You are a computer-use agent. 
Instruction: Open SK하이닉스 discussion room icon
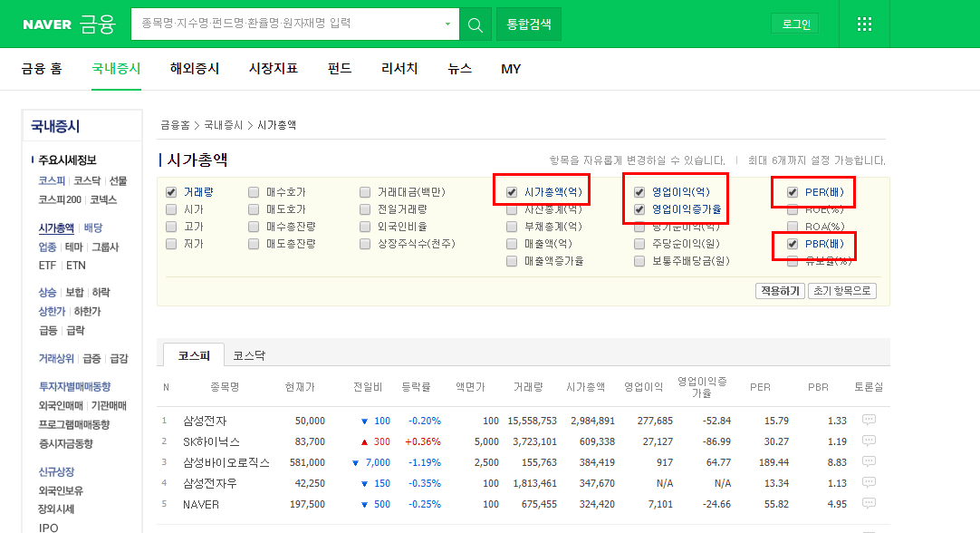869,441
